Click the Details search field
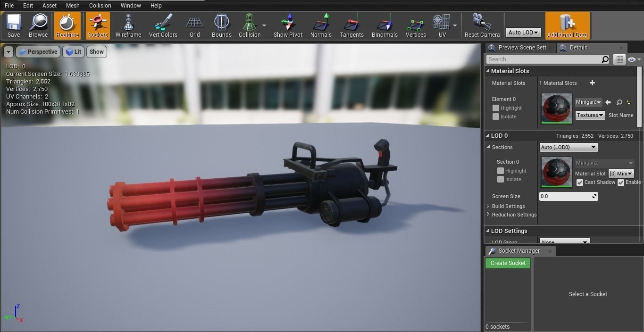Screen dimensions: 644x332 tap(544, 59)
